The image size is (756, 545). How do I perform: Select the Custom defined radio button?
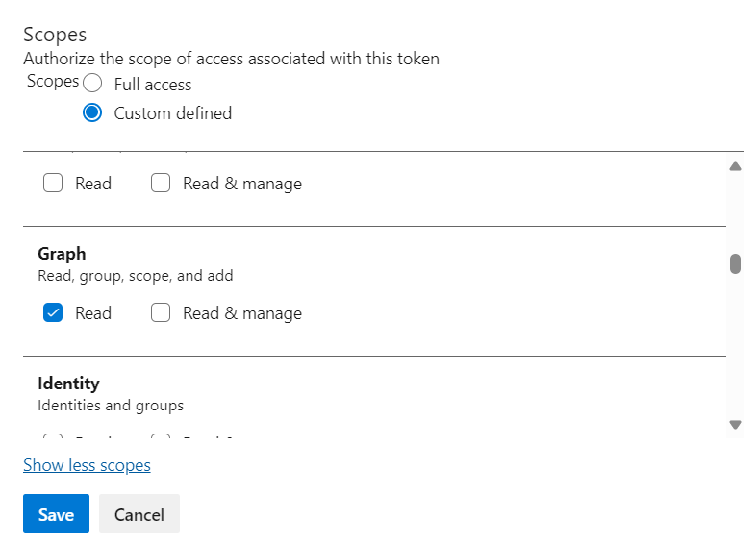(x=92, y=112)
